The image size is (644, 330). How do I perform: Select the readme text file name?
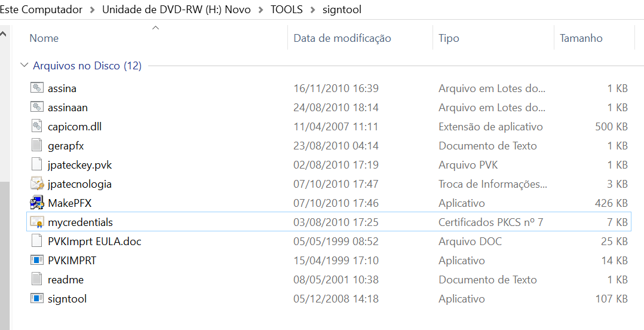pos(66,279)
